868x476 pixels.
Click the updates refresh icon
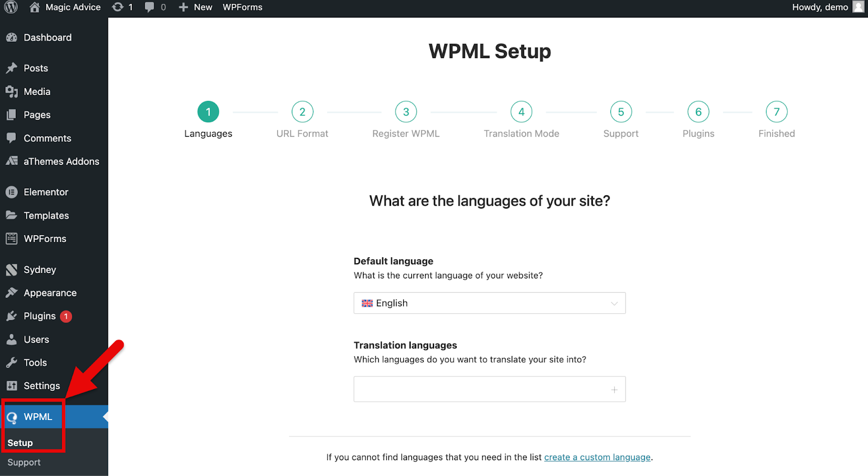coord(117,7)
